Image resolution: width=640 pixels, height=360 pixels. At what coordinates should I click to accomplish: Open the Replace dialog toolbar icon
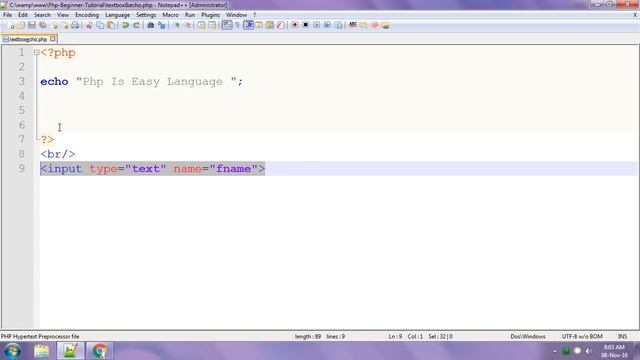[x=162, y=25]
